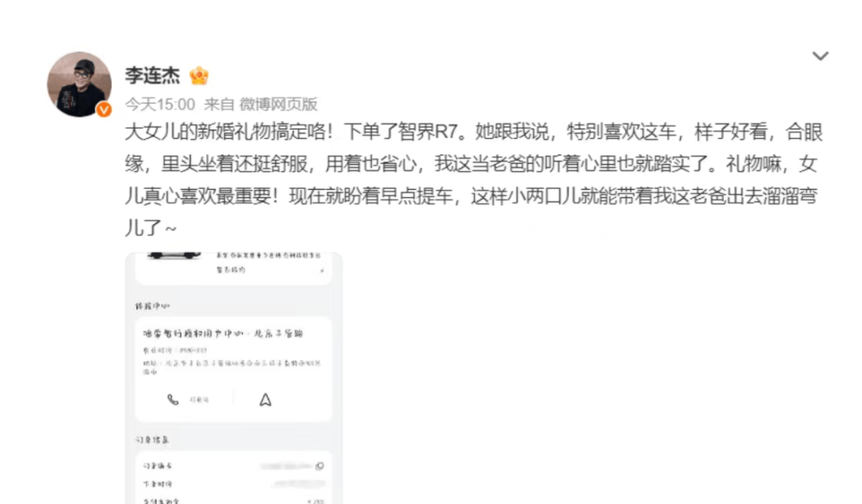Click the post body text mentioning 智界R7
862x504 pixels.
point(473,179)
